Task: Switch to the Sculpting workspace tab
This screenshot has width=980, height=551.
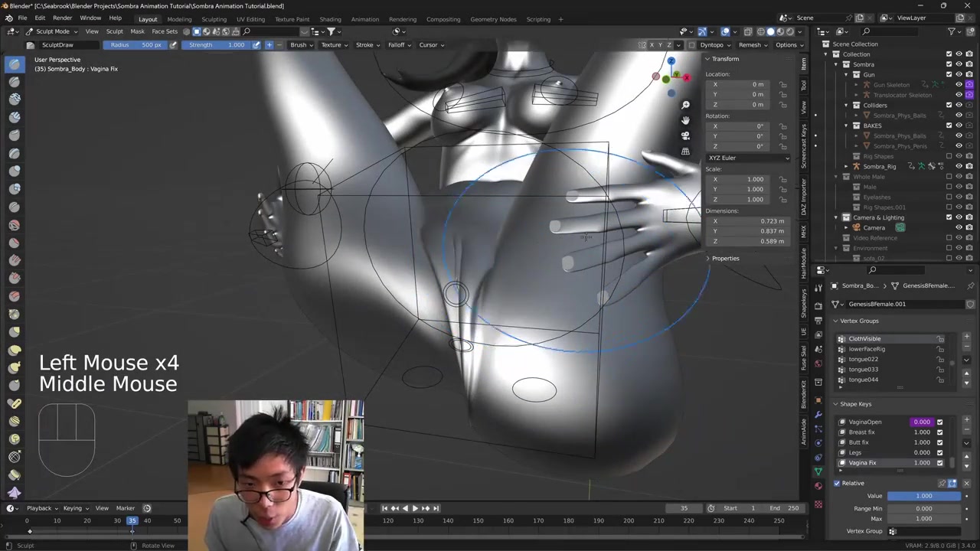Action: click(x=214, y=19)
